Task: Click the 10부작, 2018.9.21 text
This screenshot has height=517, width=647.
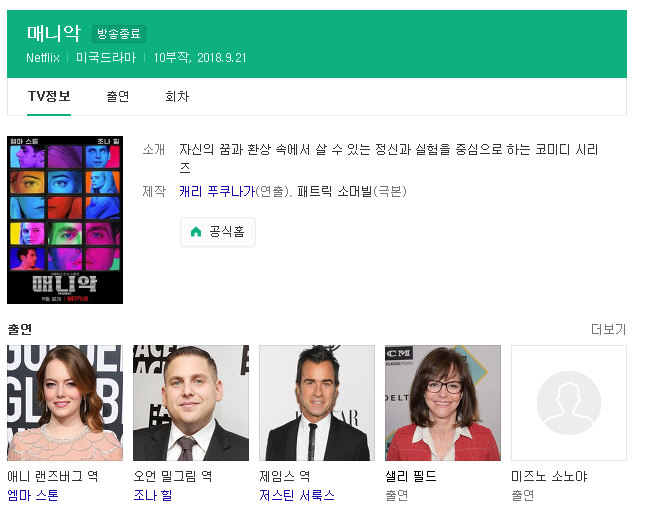Action: (200, 57)
